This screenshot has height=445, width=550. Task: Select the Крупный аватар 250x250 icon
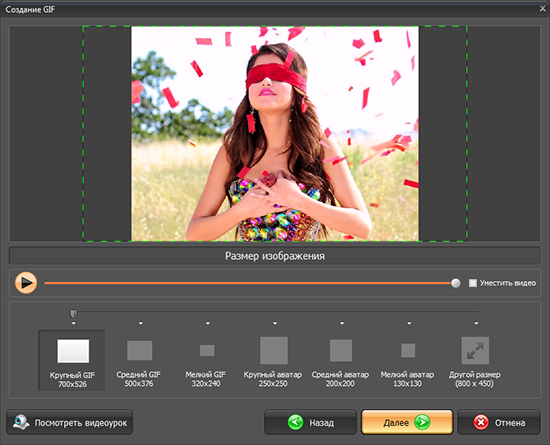pos(274,350)
